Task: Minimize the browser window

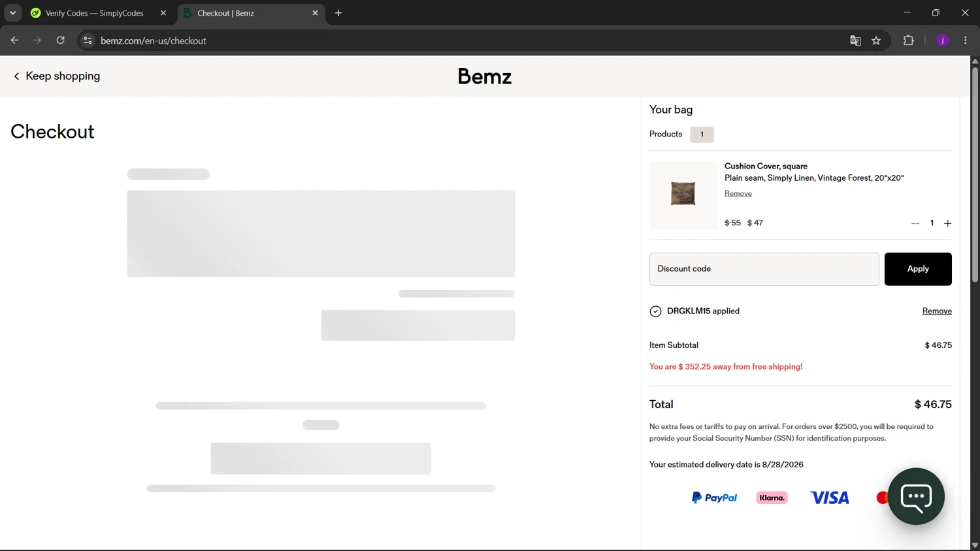Action: tap(907, 12)
